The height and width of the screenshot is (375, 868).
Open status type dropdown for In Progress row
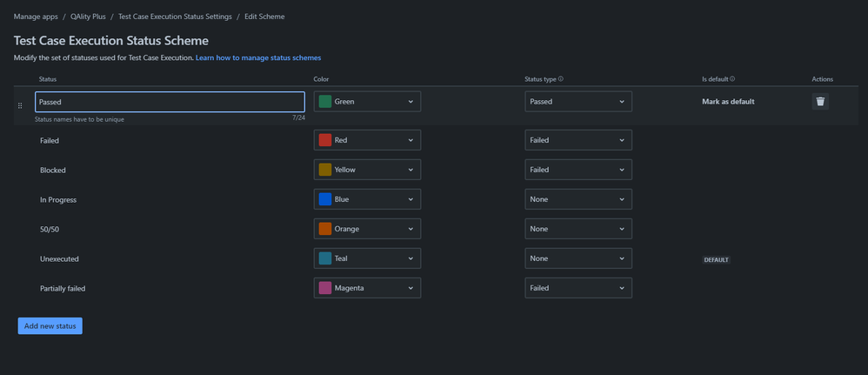[x=578, y=199]
